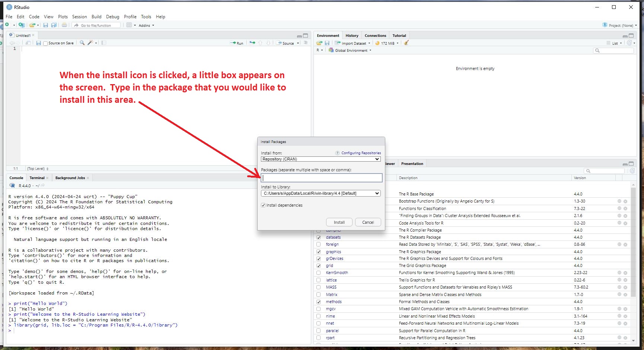
Task: Check the MASS package checkbox
Action: pos(319,287)
